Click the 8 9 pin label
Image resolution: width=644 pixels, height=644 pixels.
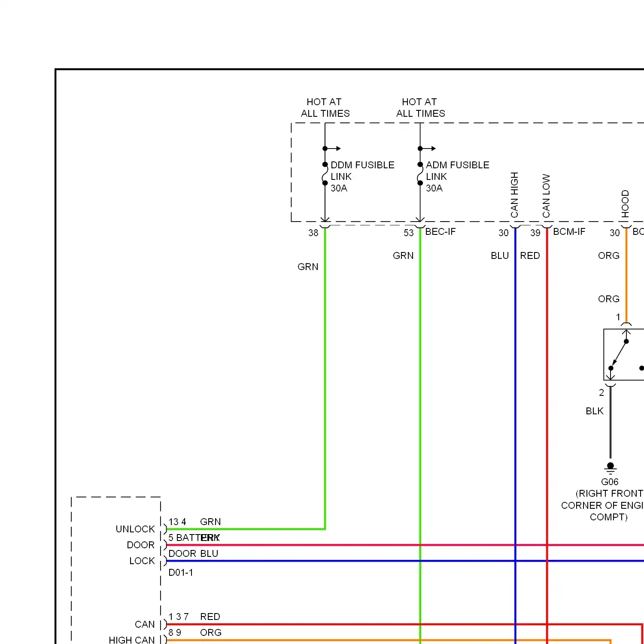pyautogui.click(x=175, y=632)
